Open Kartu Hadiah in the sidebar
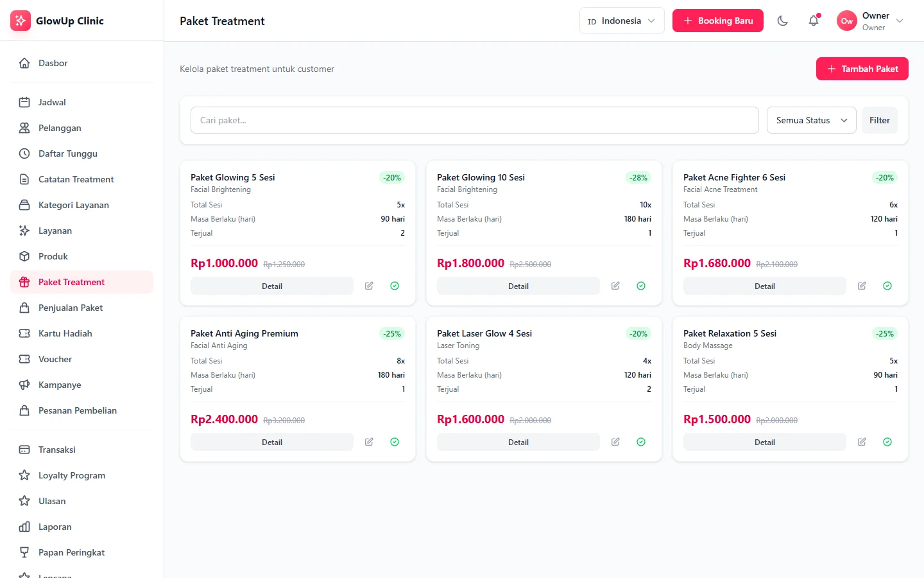 point(82,333)
